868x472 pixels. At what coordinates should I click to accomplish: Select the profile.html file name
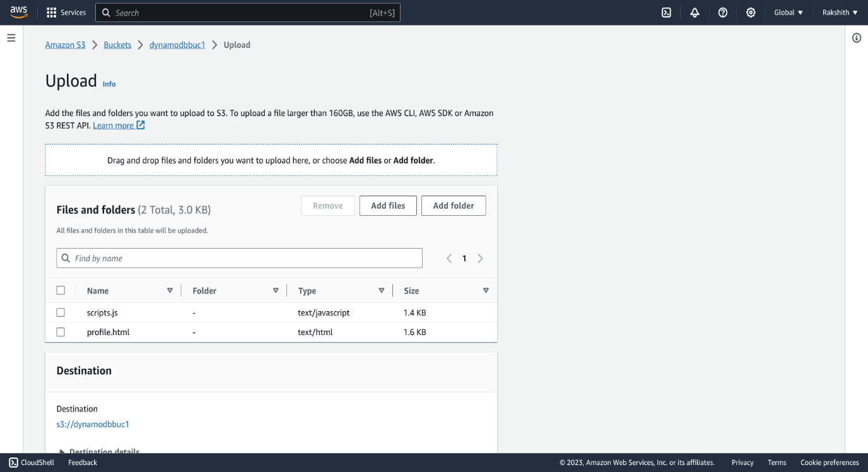point(108,332)
